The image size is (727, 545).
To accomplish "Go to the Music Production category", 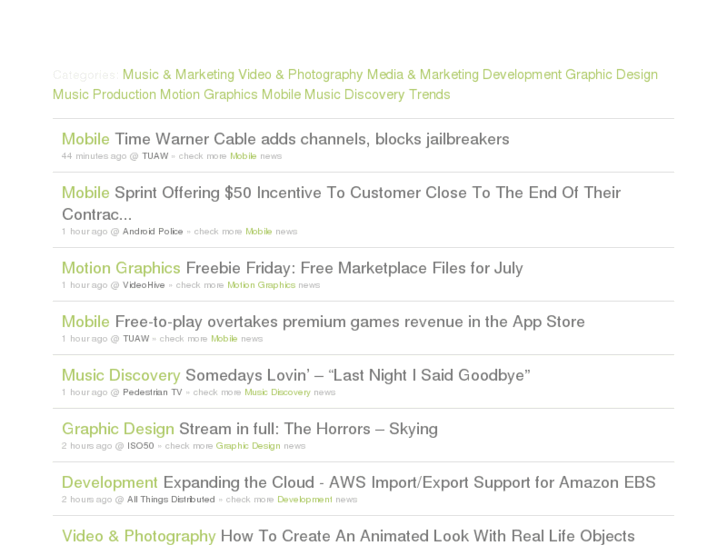I will click(x=104, y=95).
